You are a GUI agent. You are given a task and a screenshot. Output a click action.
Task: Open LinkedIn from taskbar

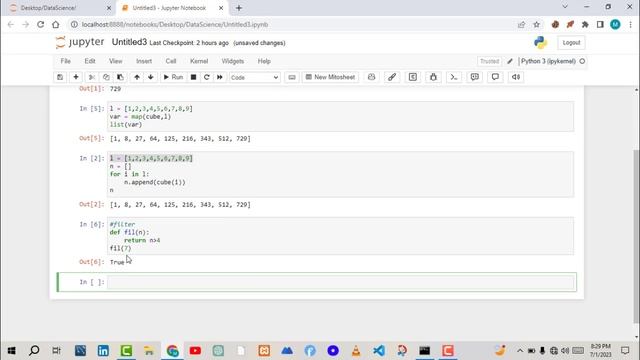(x=103, y=351)
